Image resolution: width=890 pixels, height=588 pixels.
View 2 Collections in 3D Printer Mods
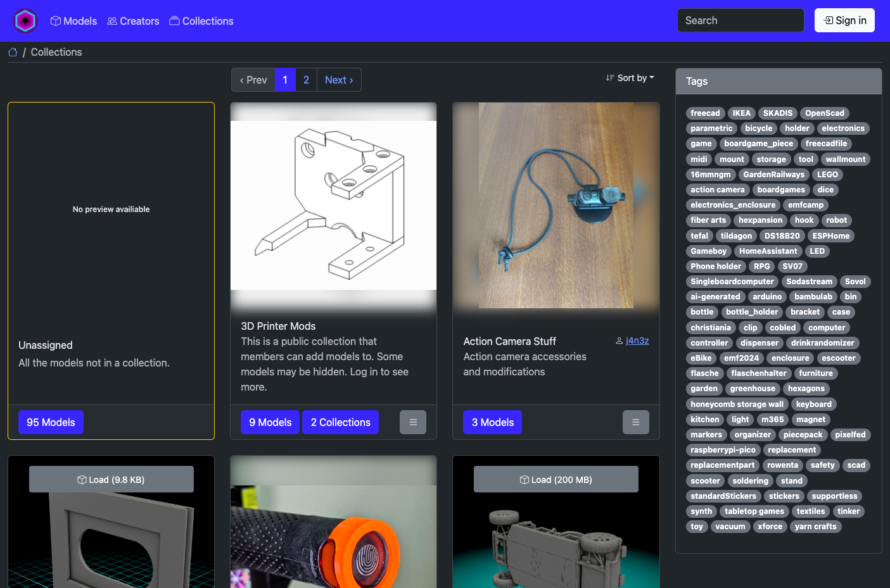341,422
